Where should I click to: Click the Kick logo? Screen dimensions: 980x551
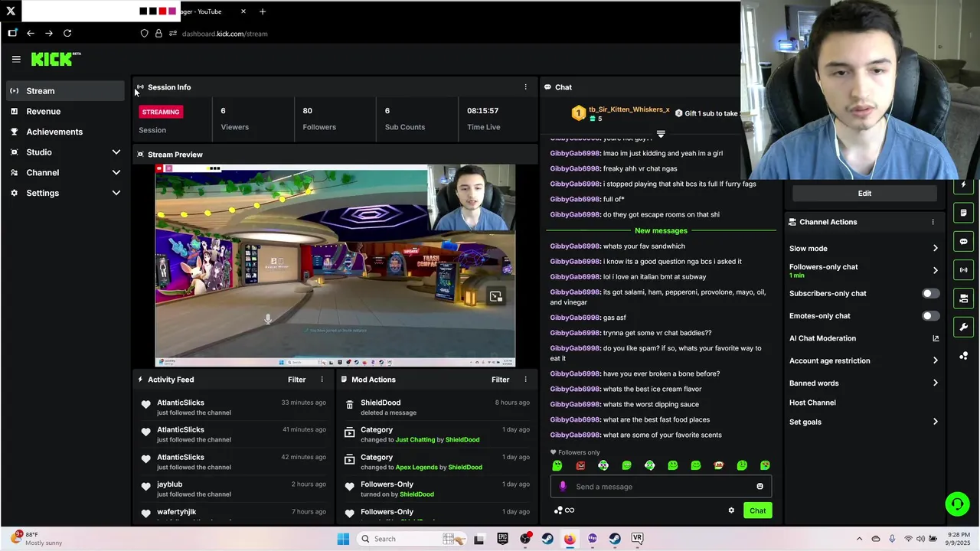[55, 59]
